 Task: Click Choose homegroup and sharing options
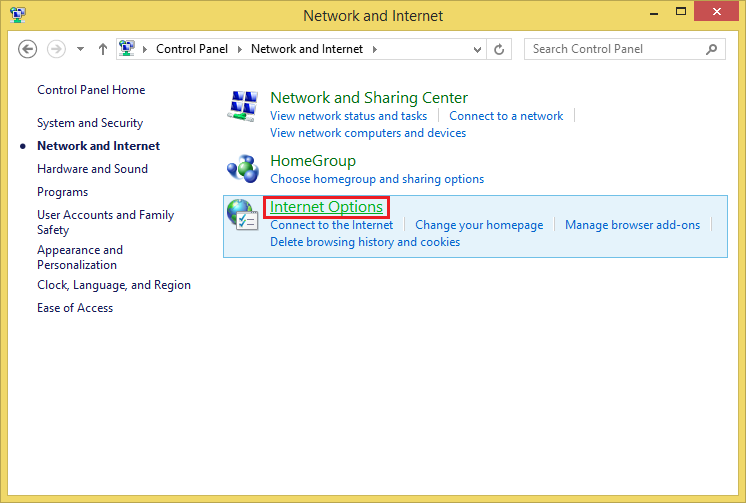[x=377, y=179]
